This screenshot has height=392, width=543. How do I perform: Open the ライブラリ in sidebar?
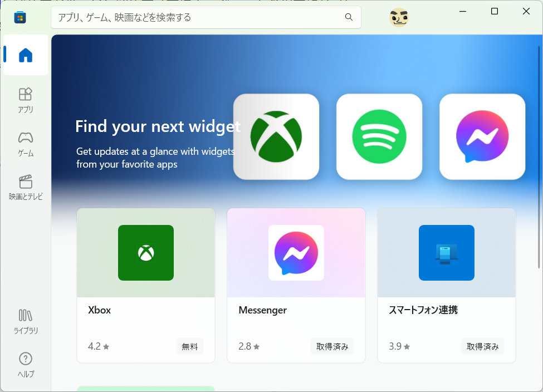26,322
